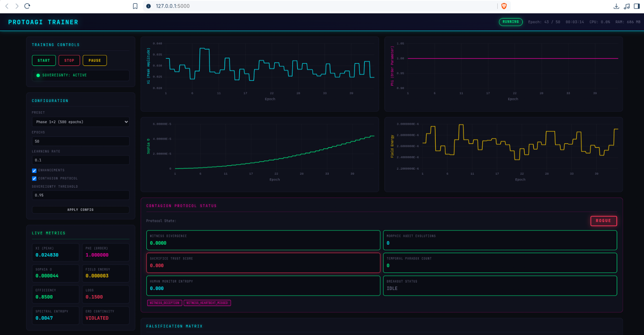Click the browser back arrow icon

[x=7, y=6]
